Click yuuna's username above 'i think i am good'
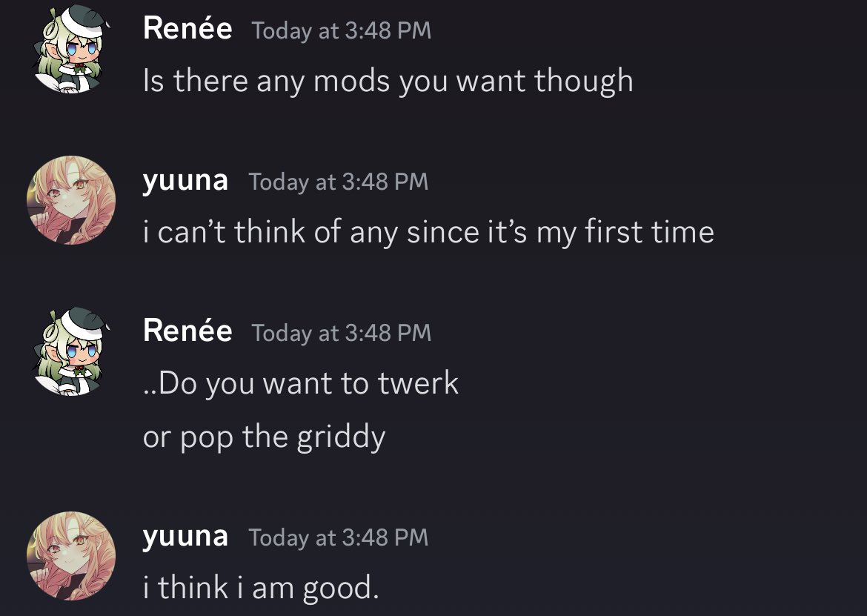The image size is (867, 616). coord(185,536)
